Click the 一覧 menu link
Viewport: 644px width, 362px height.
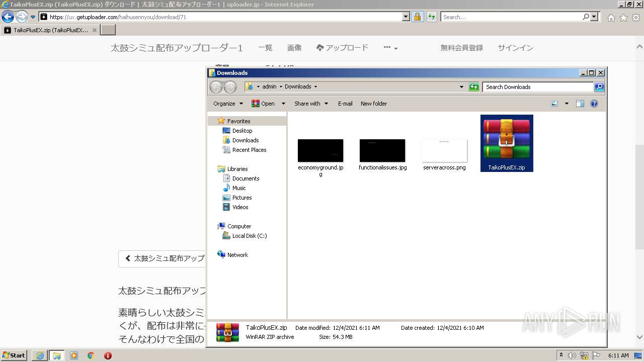265,48
